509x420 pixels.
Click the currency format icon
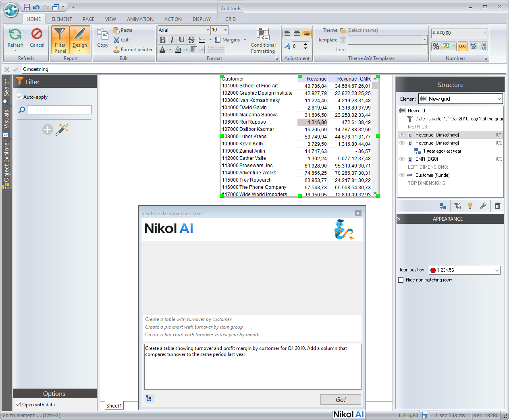coord(446,46)
